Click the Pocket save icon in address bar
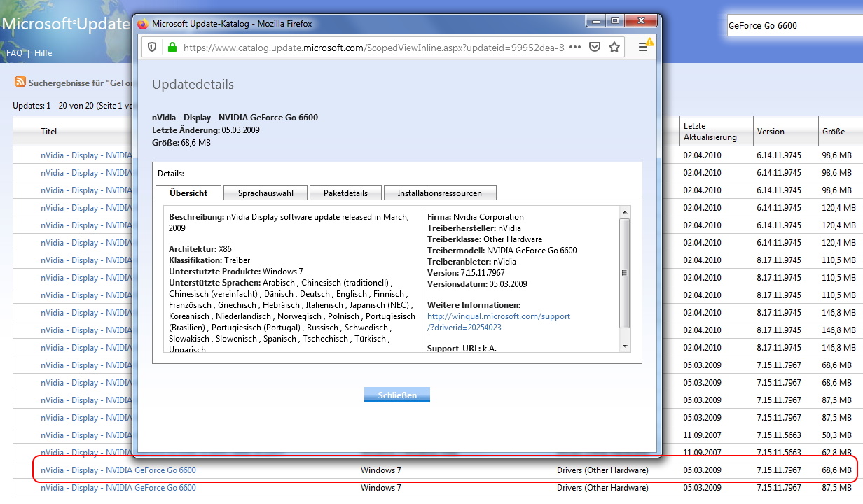The width and height of the screenshot is (863, 504). pyautogui.click(x=594, y=48)
